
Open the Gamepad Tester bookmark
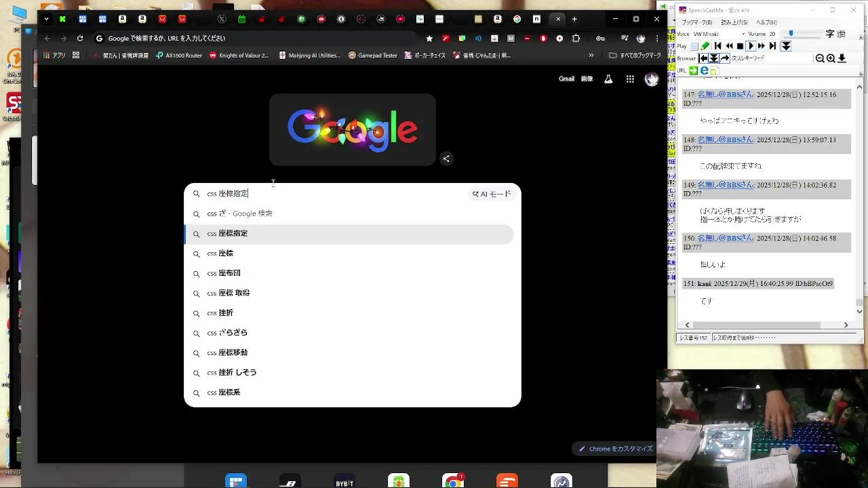tap(373, 56)
